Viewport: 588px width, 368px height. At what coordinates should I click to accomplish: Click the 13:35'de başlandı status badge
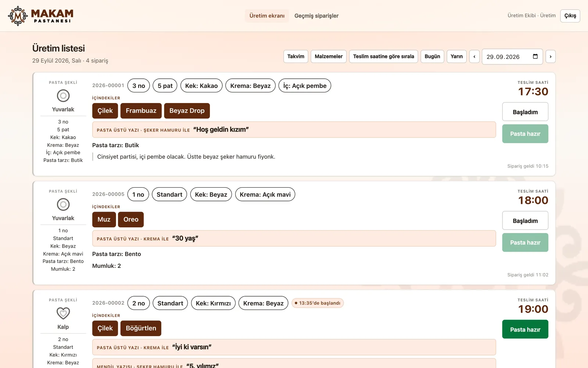pos(318,303)
